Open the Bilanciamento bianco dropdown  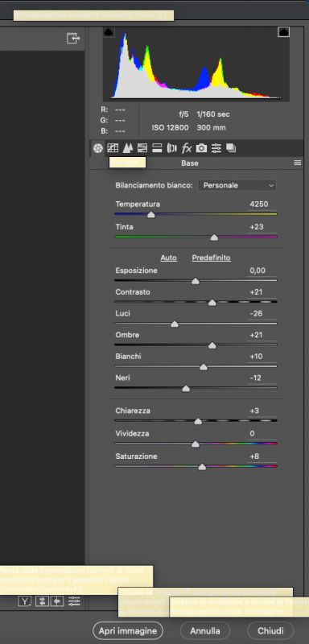(x=237, y=185)
